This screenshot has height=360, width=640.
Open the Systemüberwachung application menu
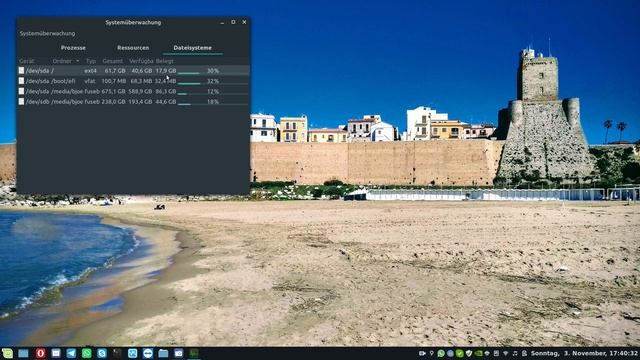47,33
